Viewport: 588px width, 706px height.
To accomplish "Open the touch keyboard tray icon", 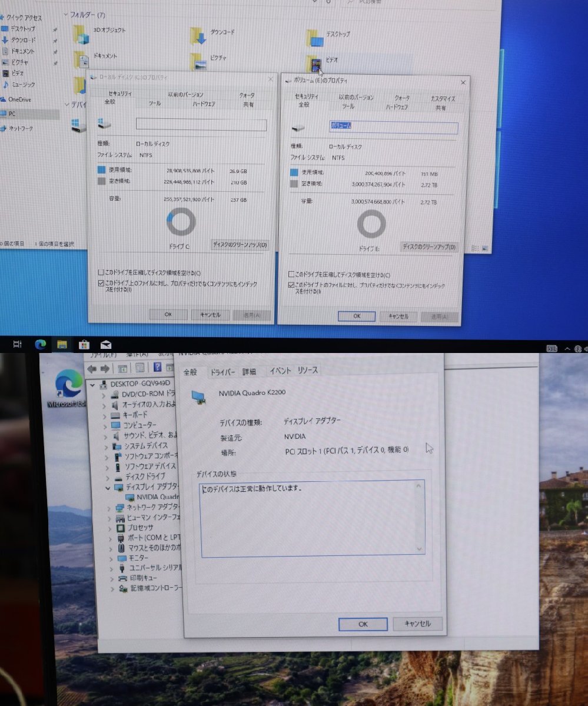I will [552, 348].
